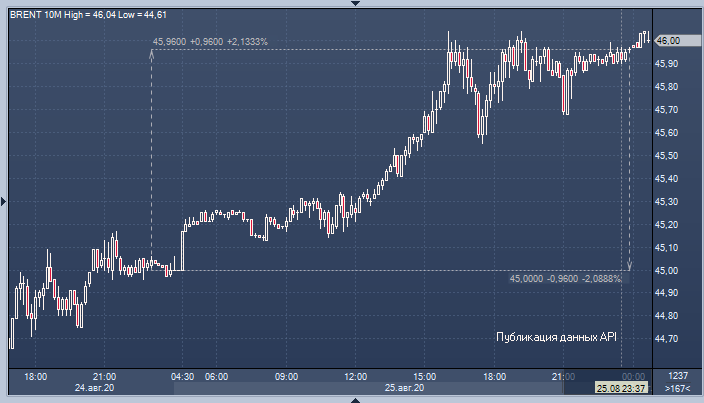Click the bottom panel expander arrow
Screen dimensions: 704x403
(352, 399)
